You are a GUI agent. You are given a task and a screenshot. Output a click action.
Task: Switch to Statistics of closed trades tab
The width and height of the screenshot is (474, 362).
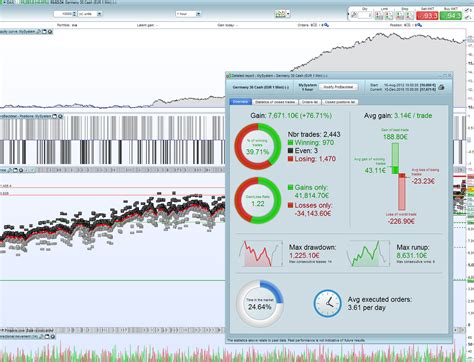click(275, 102)
